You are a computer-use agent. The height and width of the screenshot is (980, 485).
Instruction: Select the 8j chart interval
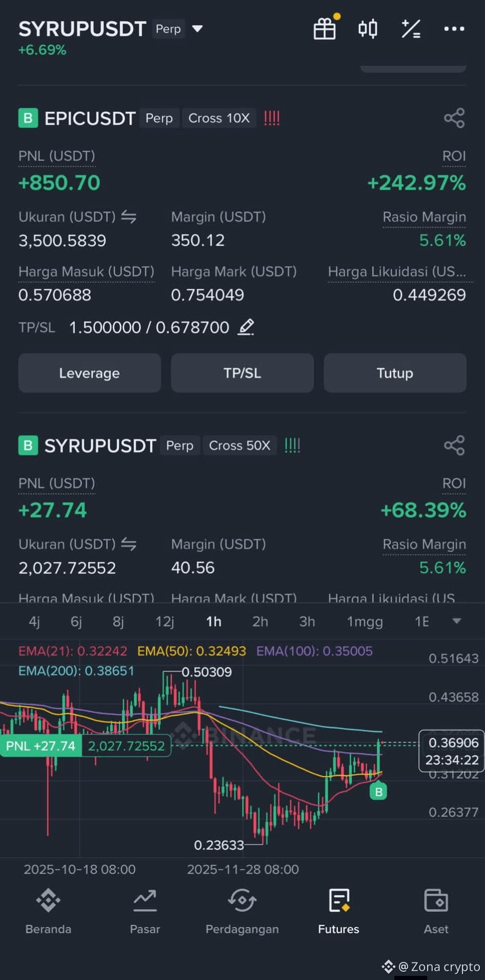click(x=118, y=622)
